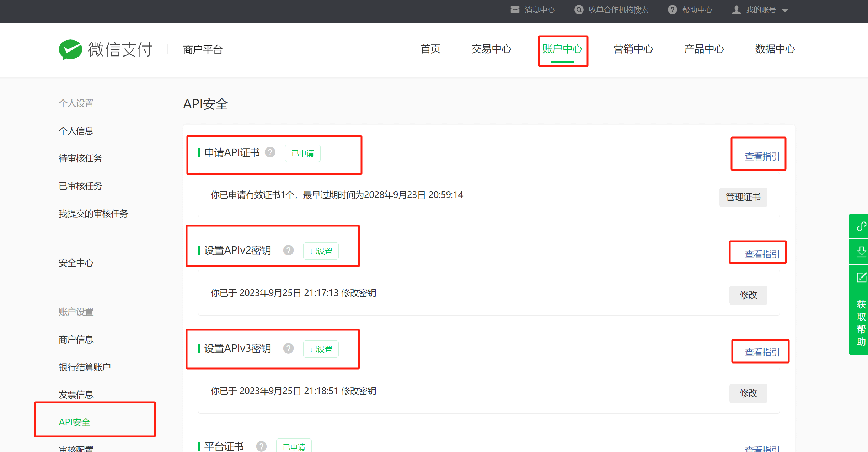The width and height of the screenshot is (868, 452).
Task: Click help icon next to 申请API证书
Action: (270, 152)
